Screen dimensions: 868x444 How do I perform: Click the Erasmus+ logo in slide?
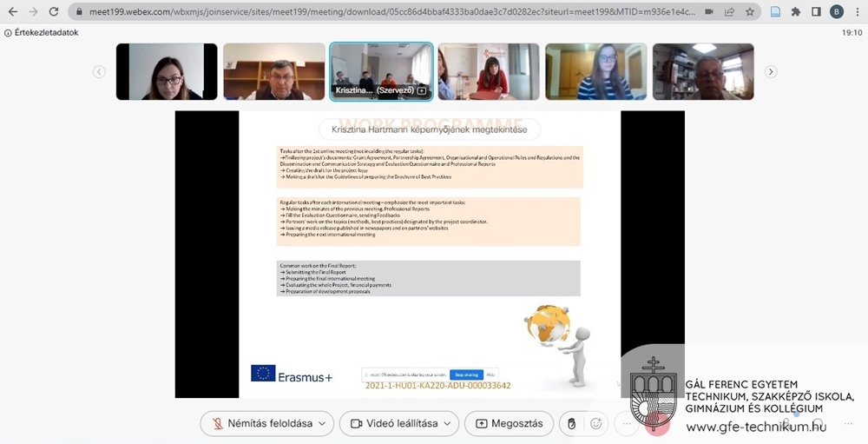tap(292, 374)
